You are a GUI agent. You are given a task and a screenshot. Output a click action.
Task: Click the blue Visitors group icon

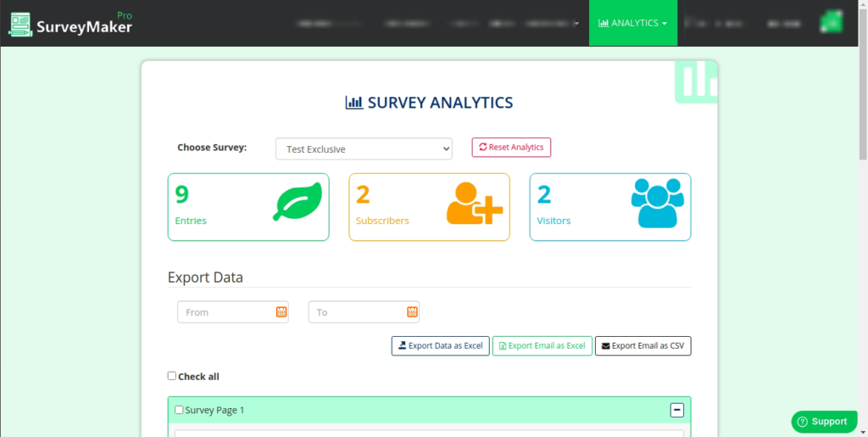click(658, 203)
